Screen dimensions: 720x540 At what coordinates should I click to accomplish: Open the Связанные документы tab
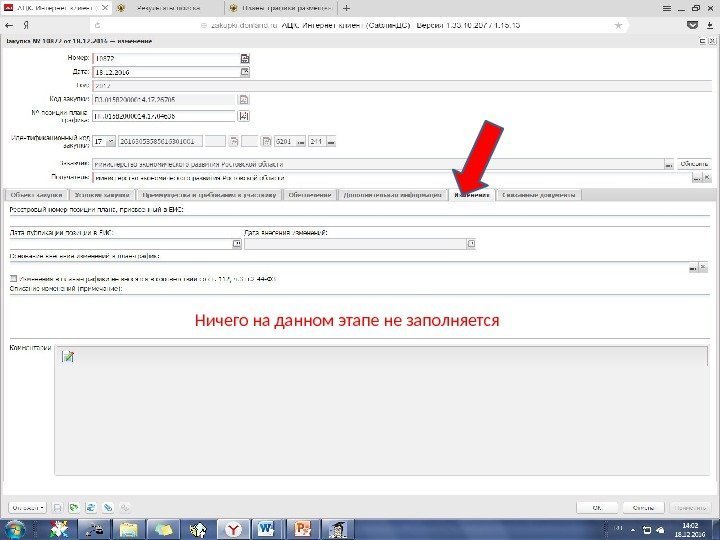(539, 195)
